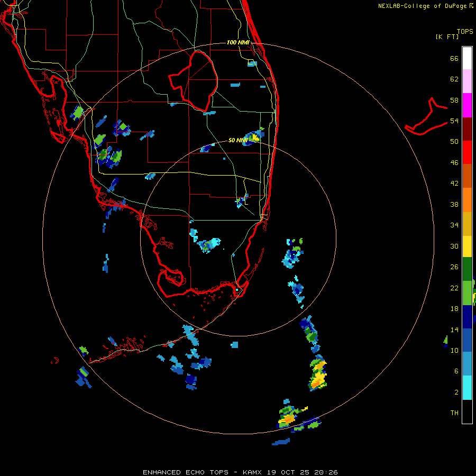Pick the bright red legend swatch
Viewport: 476px width, 476px height.
tap(467, 152)
